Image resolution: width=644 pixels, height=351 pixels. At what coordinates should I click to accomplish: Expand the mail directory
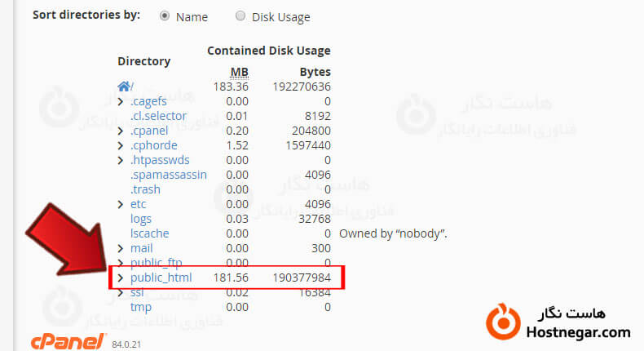tap(121, 248)
